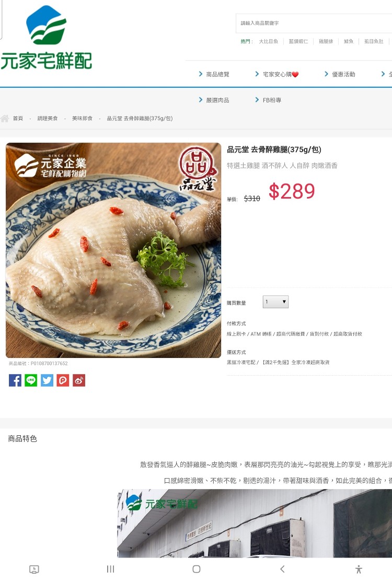Viewport: 392px width, 581px height.
Task: Click the product keyword search field
Action: pos(314,24)
